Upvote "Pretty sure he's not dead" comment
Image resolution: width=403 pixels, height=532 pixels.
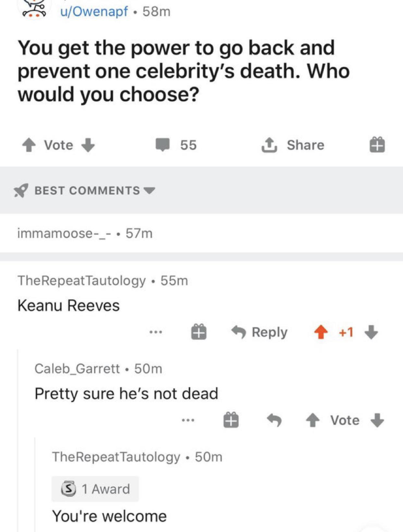[x=313, y=420]
